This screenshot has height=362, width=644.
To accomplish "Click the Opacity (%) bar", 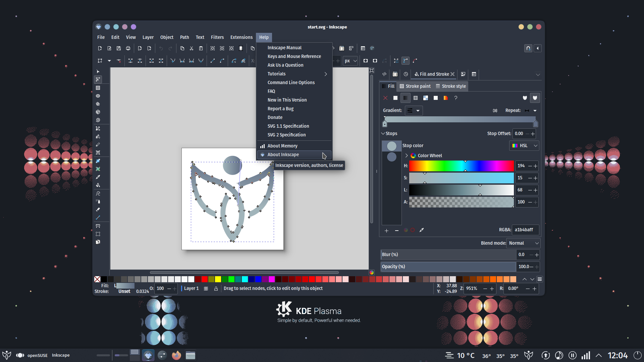I will (448, 267).
